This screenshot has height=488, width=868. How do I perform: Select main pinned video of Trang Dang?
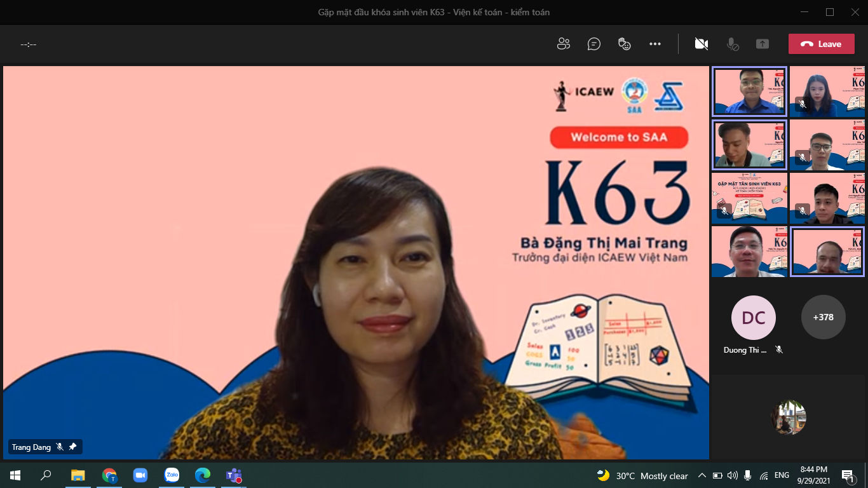[356, 262]
